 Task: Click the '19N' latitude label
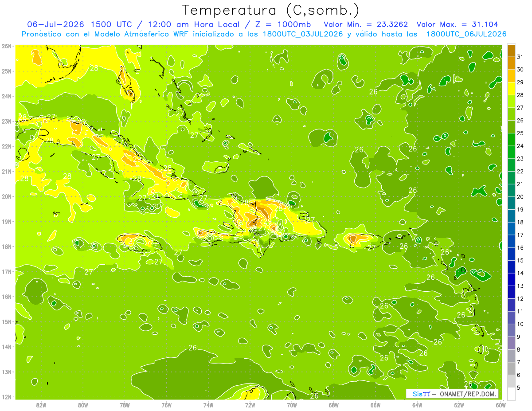6,221
